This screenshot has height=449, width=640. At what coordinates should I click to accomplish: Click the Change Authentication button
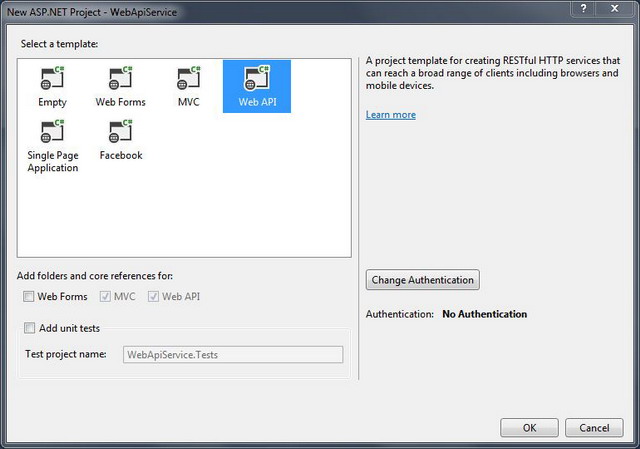[x=422, y=280]
